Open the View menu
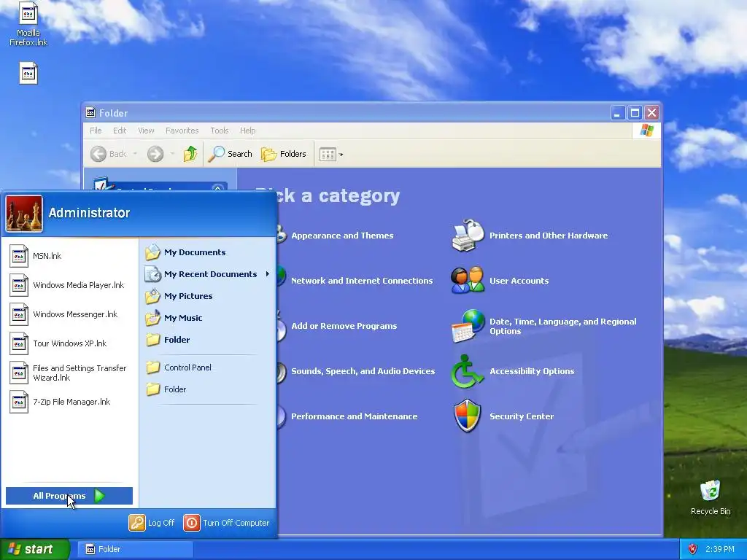747x560 pixels. point(146,131)
